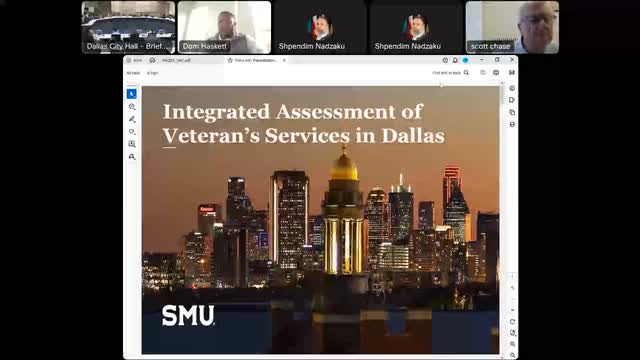This screenshot has height=360, width=640.
Task: Click the rotate page icon on right rail
Action: [x=512, y=322]
